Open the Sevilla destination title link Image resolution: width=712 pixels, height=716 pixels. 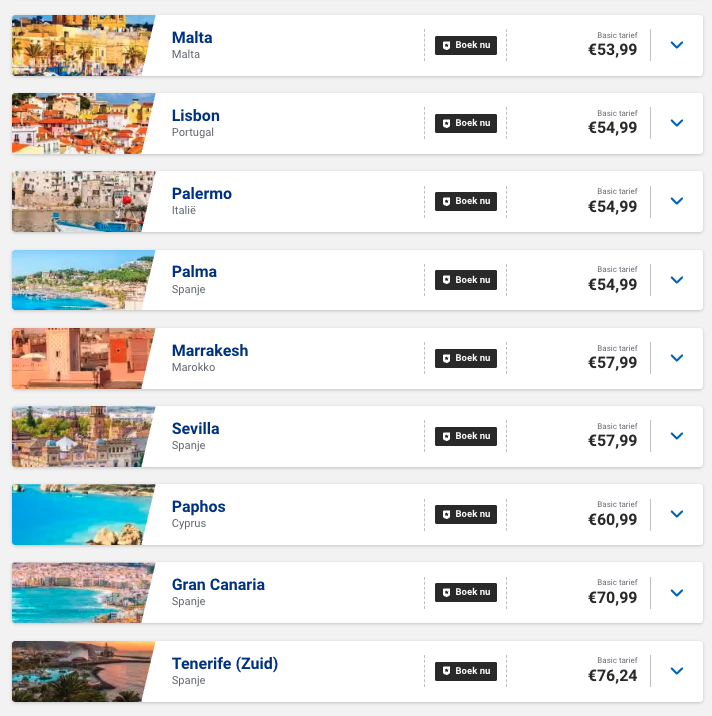(x=195, y=429)
